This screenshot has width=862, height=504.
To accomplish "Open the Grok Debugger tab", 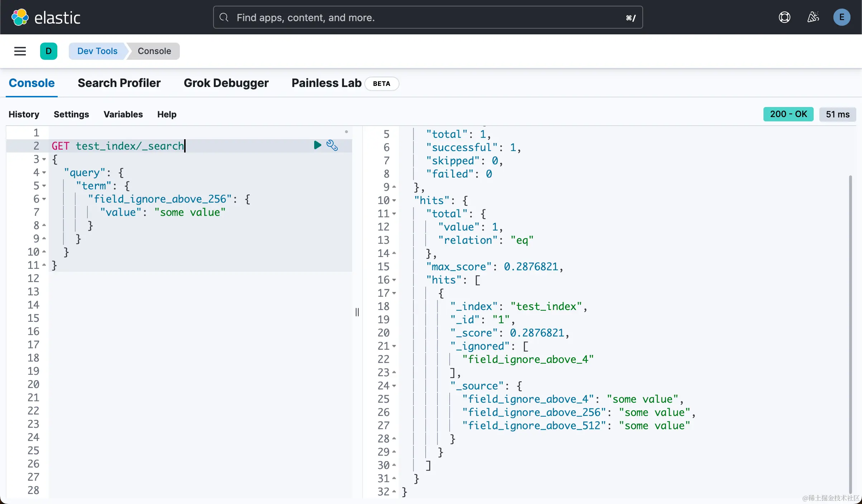I will point(226,83).
